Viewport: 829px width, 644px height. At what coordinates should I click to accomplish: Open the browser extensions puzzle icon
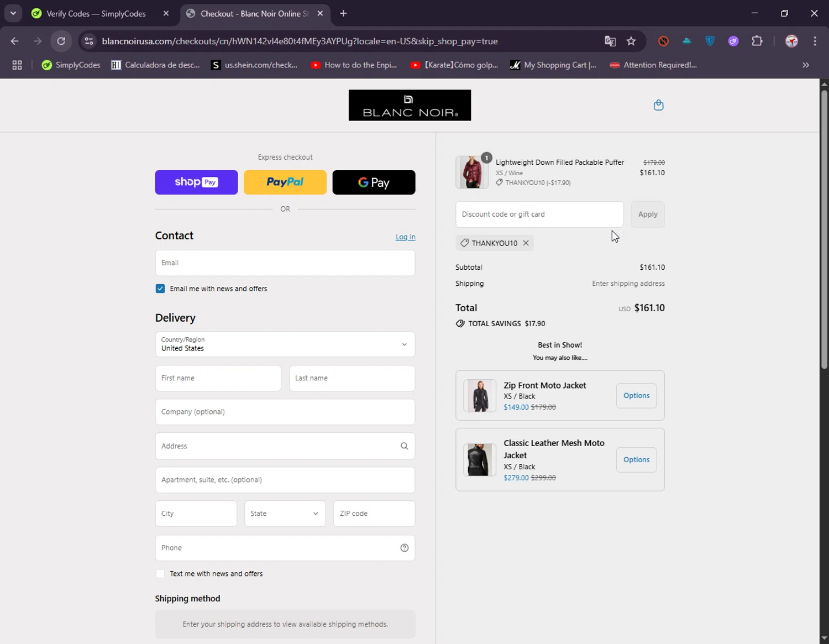click(757, 41)
